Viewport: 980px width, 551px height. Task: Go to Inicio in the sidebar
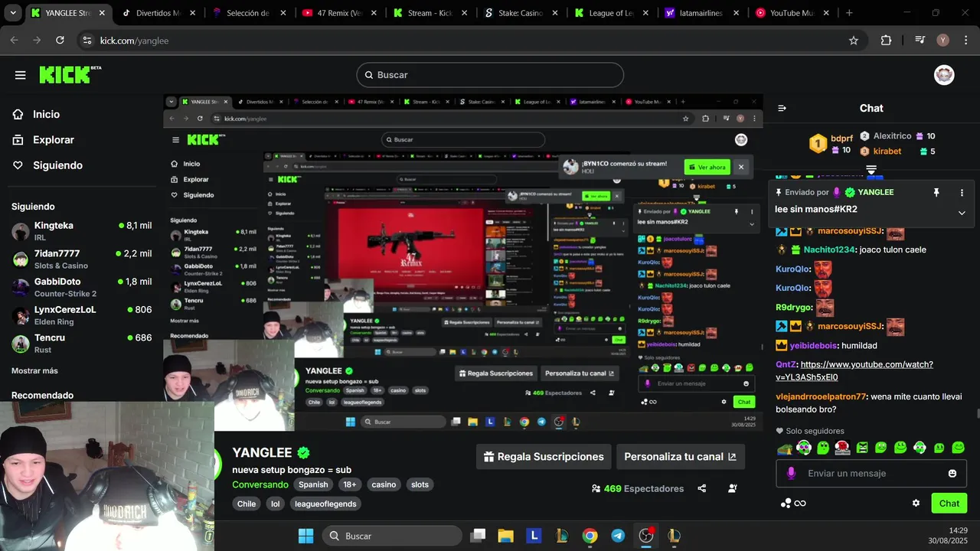pyautogui.click(x=46, y=114)
